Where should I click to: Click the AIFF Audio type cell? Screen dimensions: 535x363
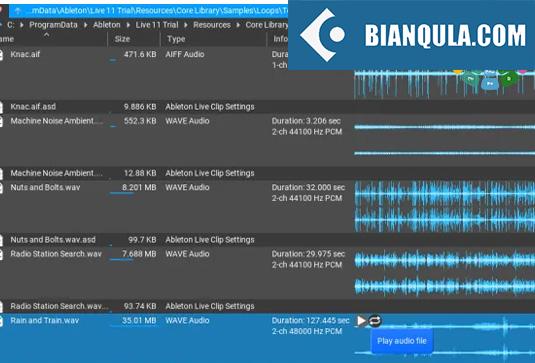click(185, 54)
